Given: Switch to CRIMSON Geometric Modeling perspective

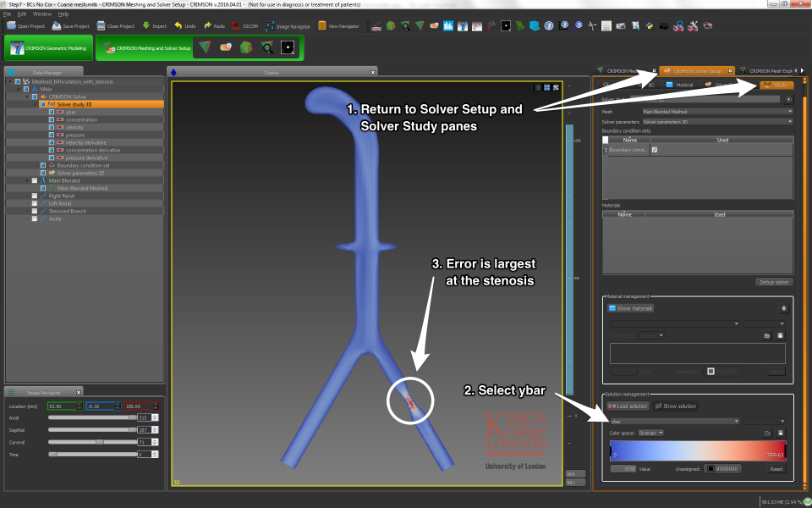Looking at the screenshot, I should tap(48, 48).
